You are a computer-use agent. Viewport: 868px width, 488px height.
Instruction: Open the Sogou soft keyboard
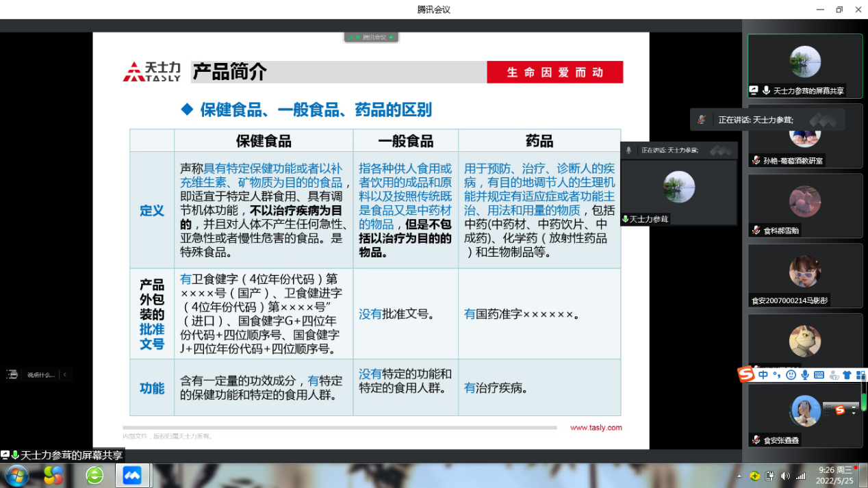(x=819, y=375)
